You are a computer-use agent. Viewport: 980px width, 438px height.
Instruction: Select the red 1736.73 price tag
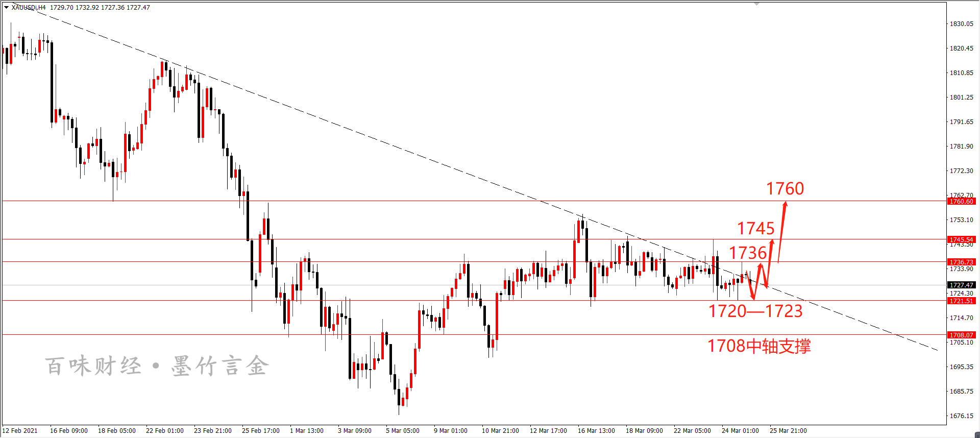tap(962, 262)
